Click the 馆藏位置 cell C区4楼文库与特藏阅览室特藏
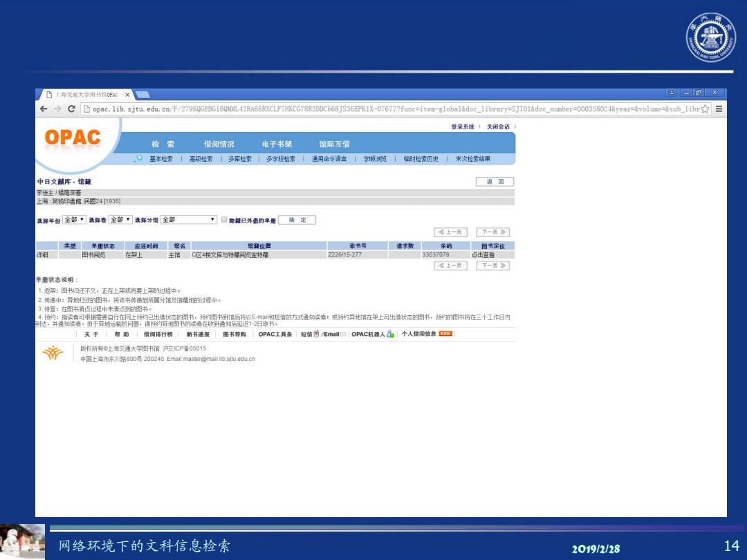747x560 pixels. click(x=230, y=254)
